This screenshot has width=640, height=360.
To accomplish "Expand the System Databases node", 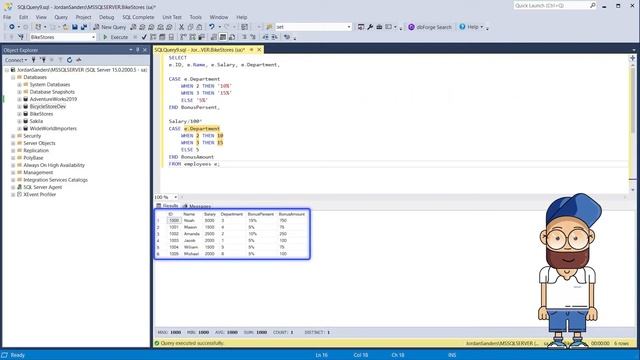I will (x=19, y=84).
